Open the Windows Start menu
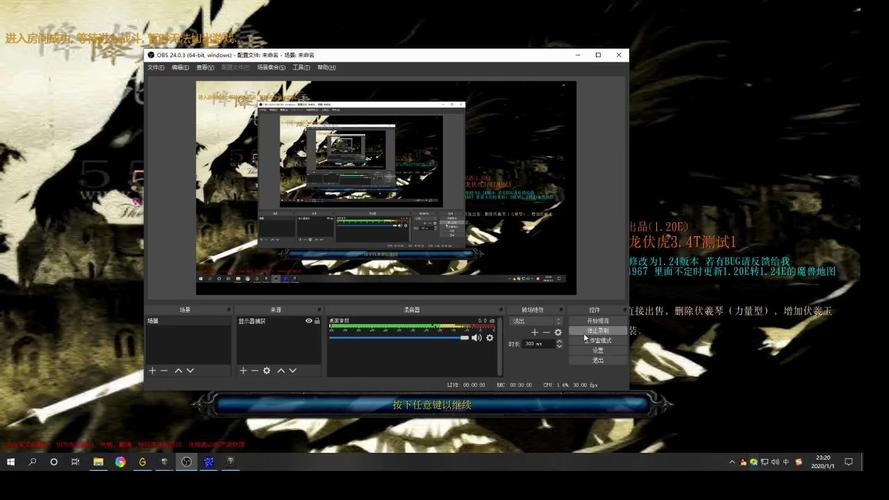 click(x=10, y=462)
